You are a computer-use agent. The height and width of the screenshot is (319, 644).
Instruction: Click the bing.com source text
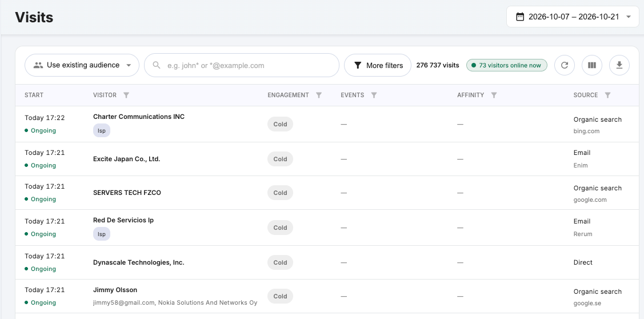586,131
